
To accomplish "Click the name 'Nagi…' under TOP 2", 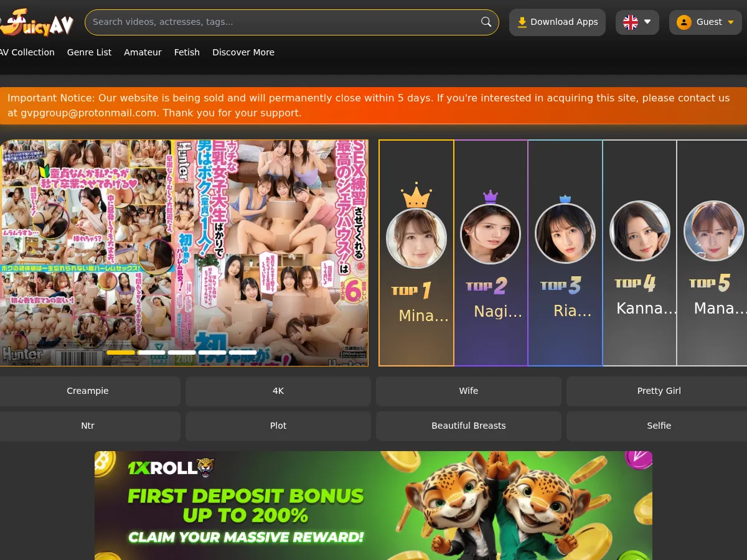I will point(498,312).
